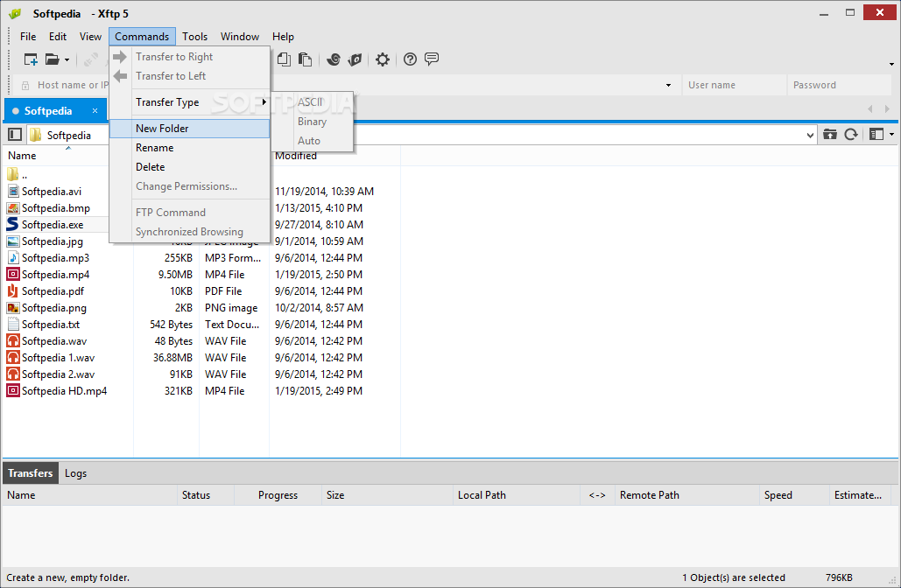This screenshot has height=588, width=901.
Task: Click the New Session toolbar icon
Action: (x=31, y=59)
